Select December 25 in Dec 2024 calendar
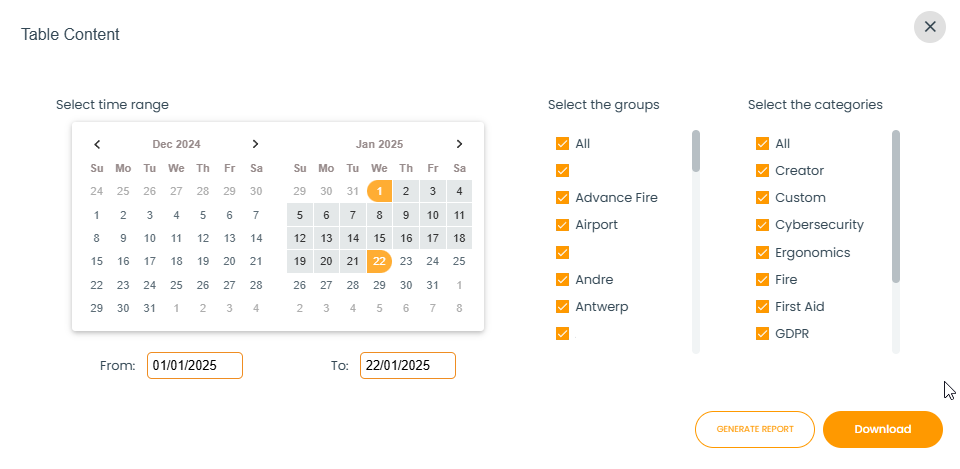The width and height of the screenshot is (960, 469). (x=150, y=285)
